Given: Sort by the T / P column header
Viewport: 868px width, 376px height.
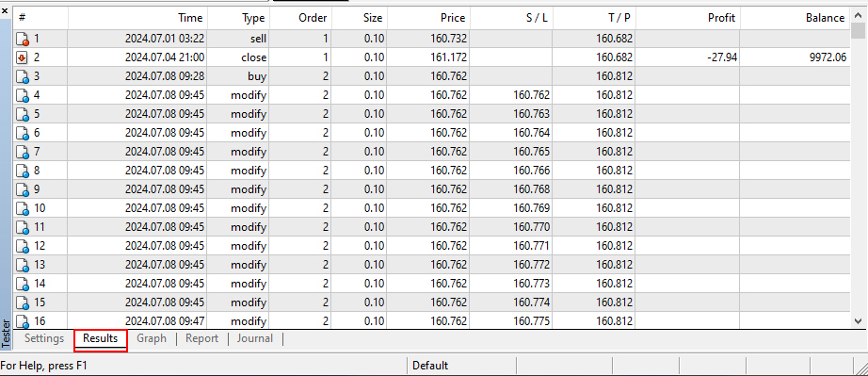Looking at the screenshot, I should (594, 18).
